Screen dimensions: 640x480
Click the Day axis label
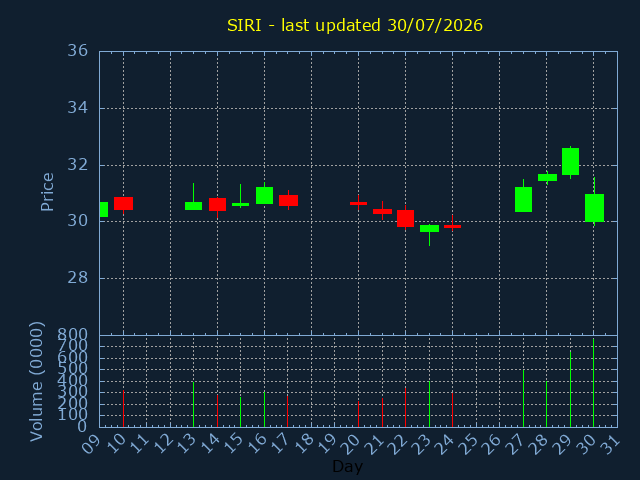point(347,466)
